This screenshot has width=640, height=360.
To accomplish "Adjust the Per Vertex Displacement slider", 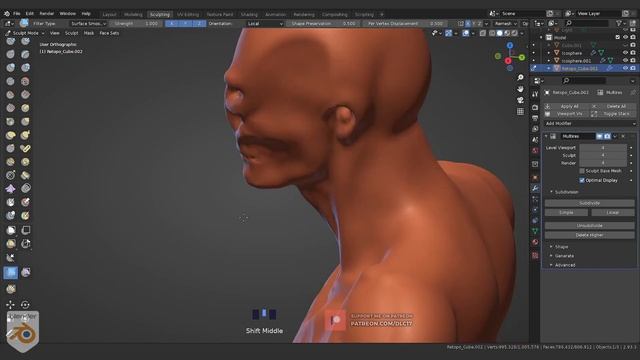I will 405,24.
